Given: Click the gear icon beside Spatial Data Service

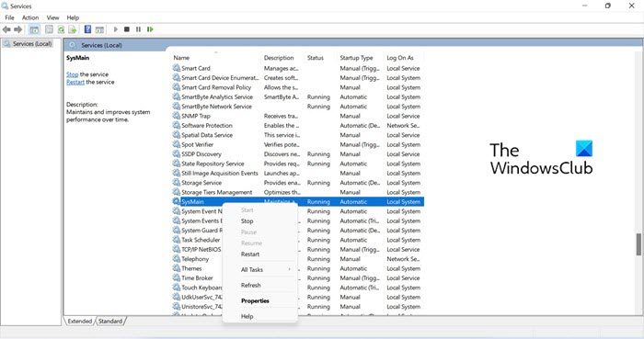Looking at the screenshot, I should point(177,135).
